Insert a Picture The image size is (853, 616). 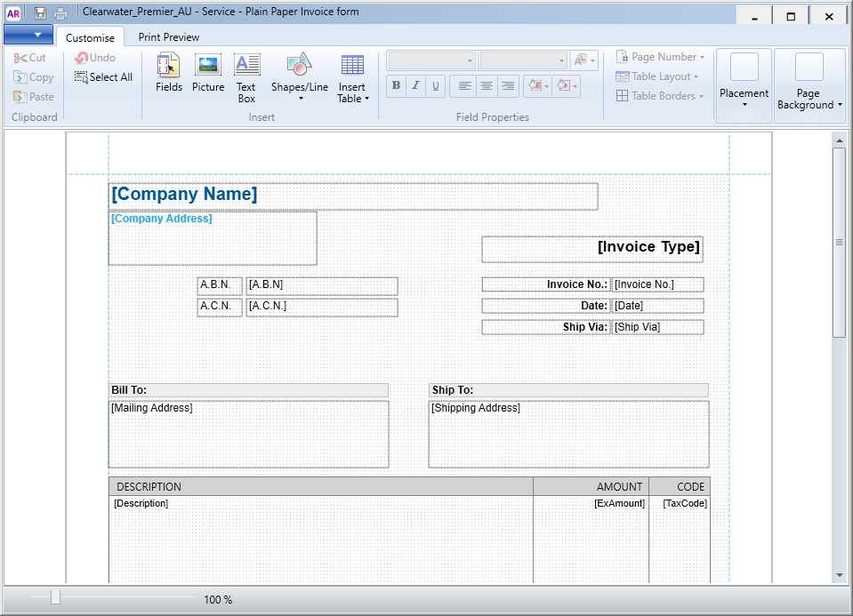[208, 72]
